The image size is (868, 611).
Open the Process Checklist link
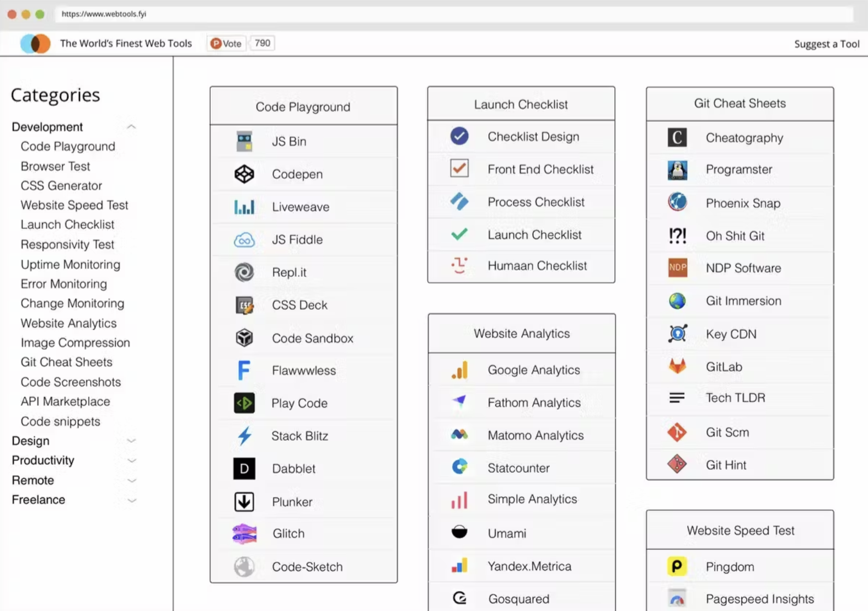tap(536, 202)
